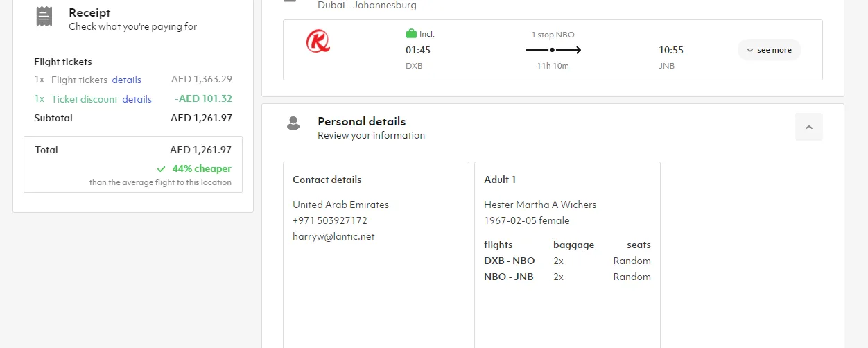This screenshot has height=348, width=868.
Task: Click the green checkmark near 44% cheaper
Action: (162, 169)
